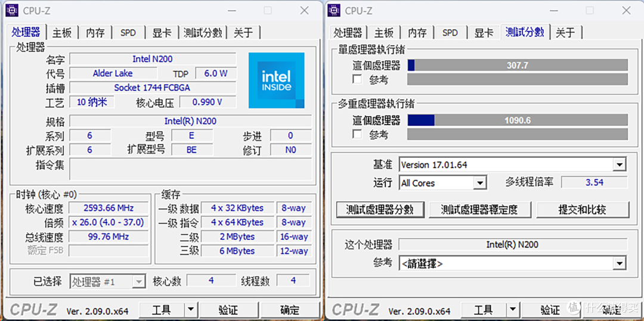Start benchmark with 測試處理器分數 button
The width and height of the screenshot is (644, 321).
coord(380,210)
